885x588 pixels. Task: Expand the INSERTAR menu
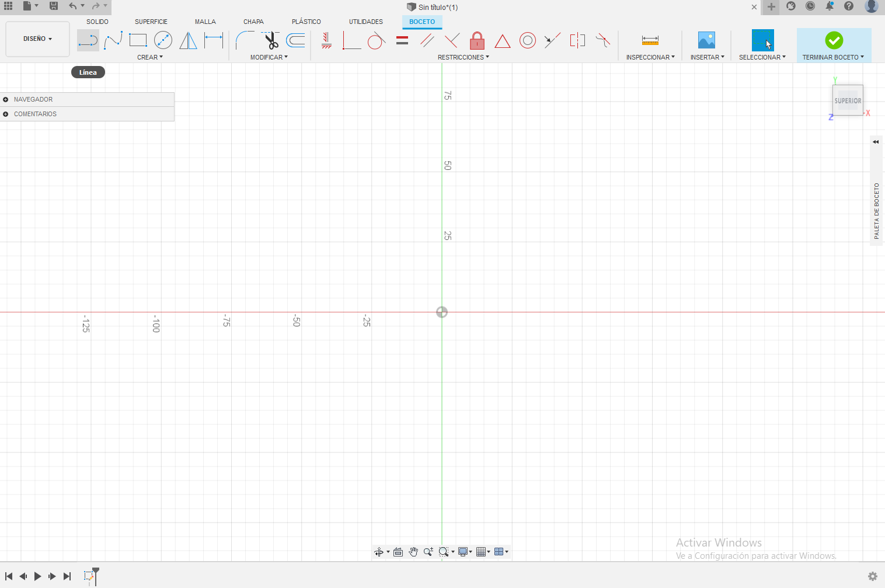click(x=708, y=57)
